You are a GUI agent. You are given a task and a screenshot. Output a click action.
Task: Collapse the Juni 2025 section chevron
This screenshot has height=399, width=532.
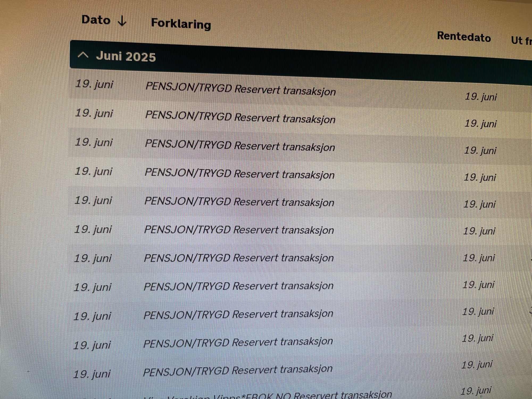(x=83, y=55)
